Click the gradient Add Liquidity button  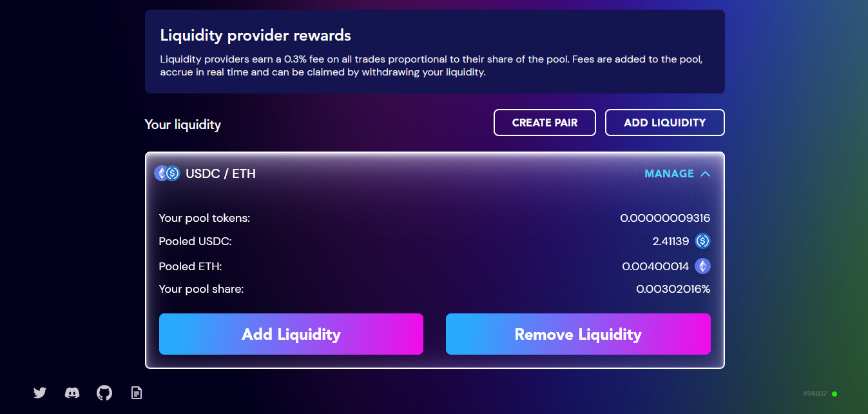(x=291, y=334)
